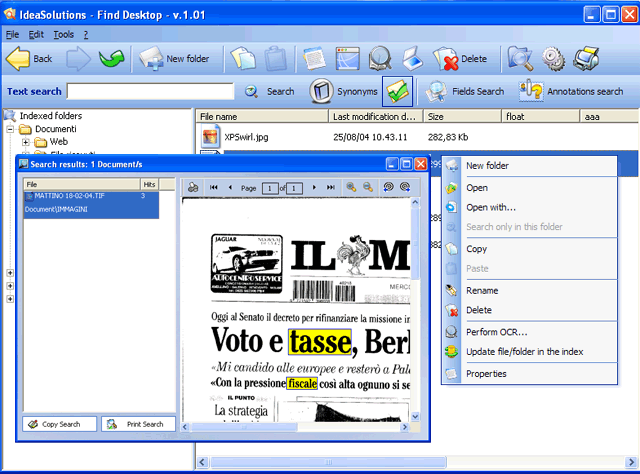Zoom out on the document preview
Image resolution: width=640 pixels, height=474 pixels.
click(368, 187)
